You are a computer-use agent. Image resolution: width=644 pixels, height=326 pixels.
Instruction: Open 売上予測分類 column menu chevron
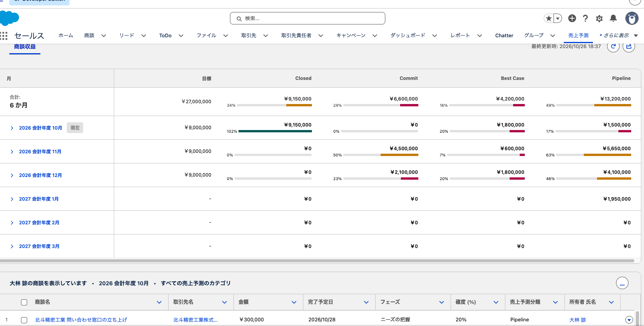555,302
